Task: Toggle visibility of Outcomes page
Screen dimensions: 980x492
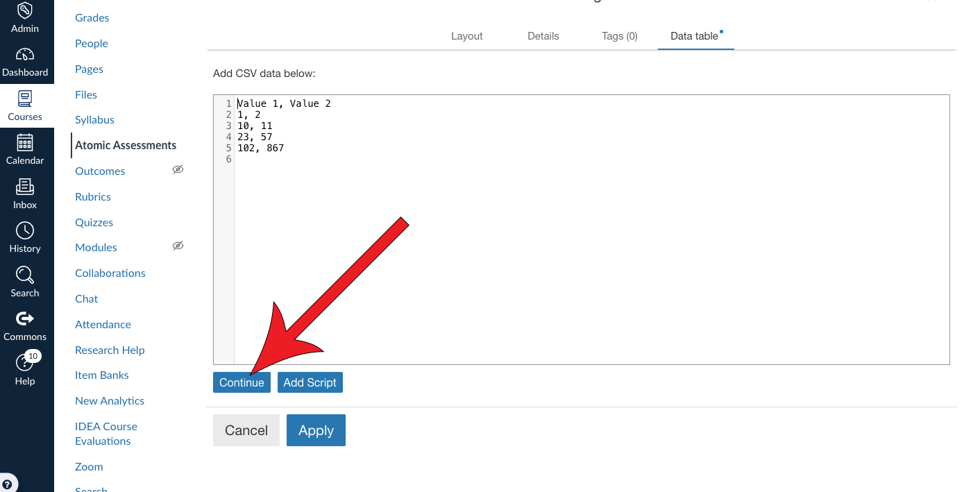Action: [178, 169]
